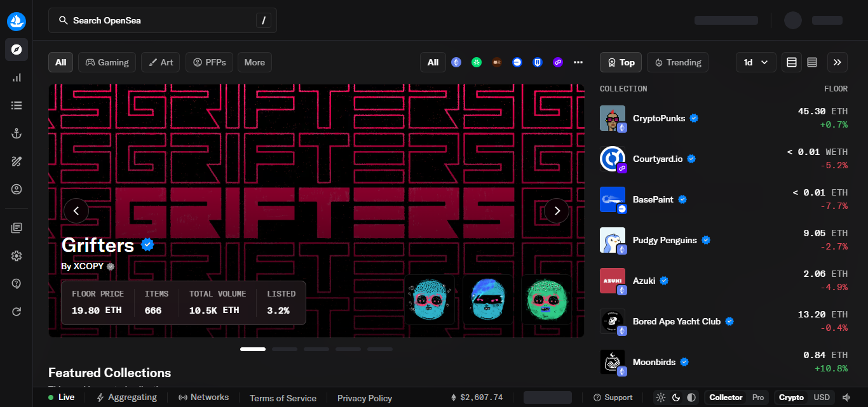
Task: Open the news/resources icon in sidebar
Action: [x=17, y=228]
